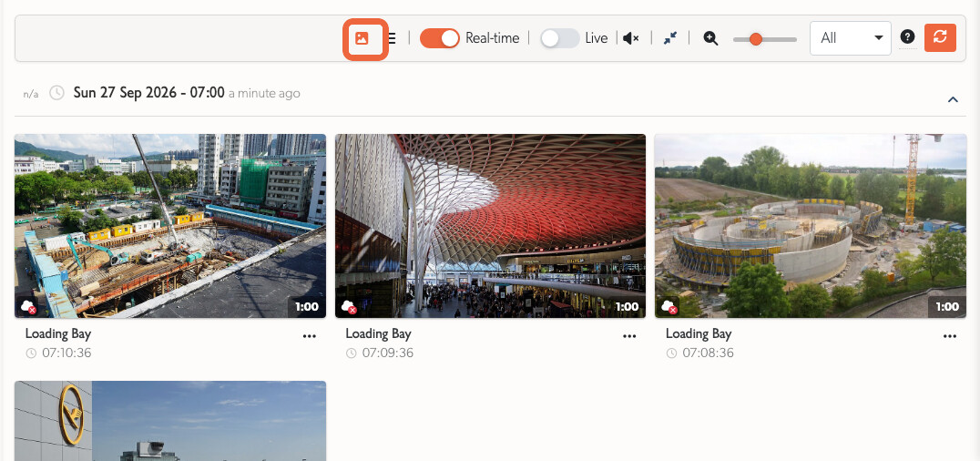The image size is (980, 461).
Task: Select the Sun 27 Sep 2026 - 07:00 heading
Action: [148, 93]
